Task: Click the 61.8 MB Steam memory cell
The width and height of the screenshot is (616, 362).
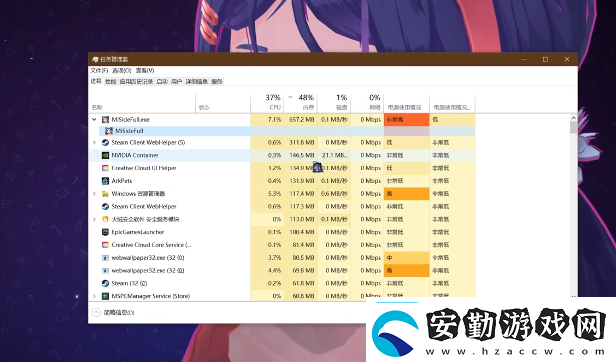Action: click(x=301, y=283)
